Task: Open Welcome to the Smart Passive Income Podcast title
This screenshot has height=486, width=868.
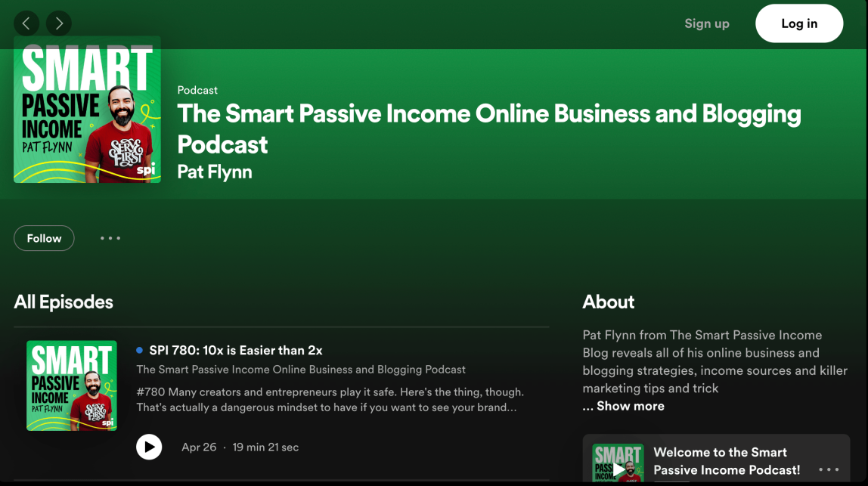Action: [726, 461]
